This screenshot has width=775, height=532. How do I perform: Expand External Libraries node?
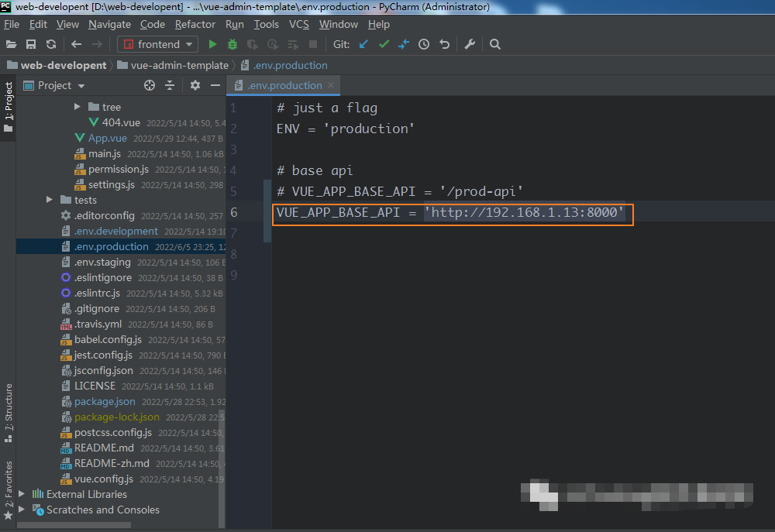tap(22, 494)
